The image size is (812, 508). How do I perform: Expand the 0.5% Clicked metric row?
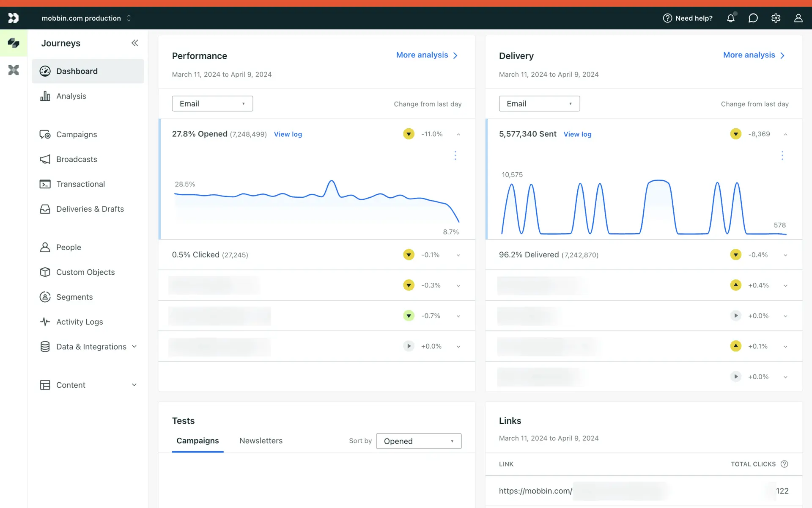coord(458,255)
